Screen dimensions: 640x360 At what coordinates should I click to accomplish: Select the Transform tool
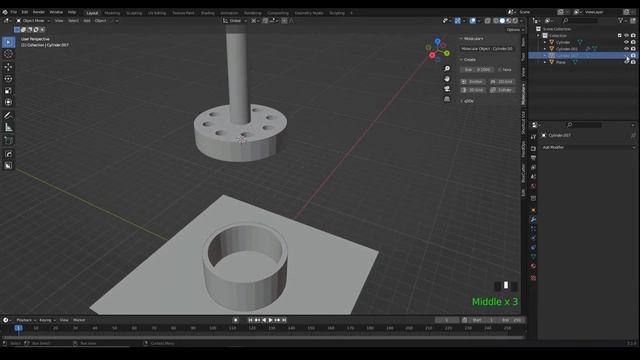(x=8, y=102)
